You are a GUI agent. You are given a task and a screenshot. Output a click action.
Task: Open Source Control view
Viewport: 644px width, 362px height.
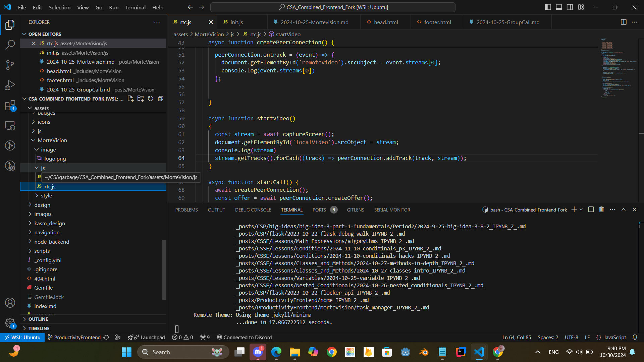tap(10, 65)
